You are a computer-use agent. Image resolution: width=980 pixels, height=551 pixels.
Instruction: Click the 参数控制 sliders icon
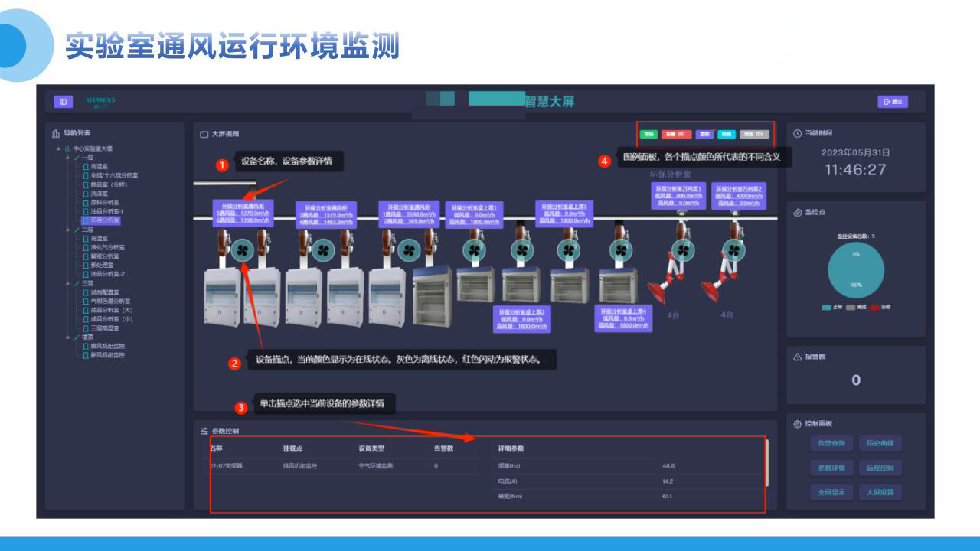[204, 431]
